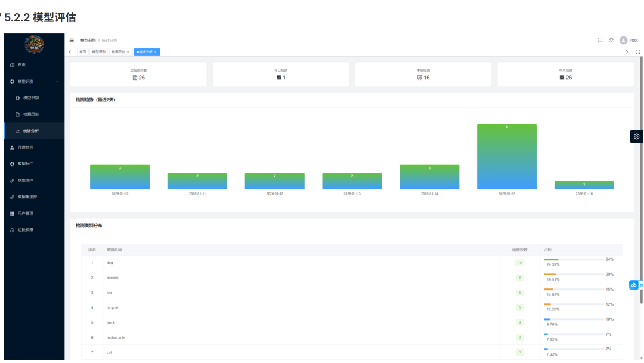Viewport: 644px width, 363px height.
Task: Click the user avatar icon
Action: pyautogui.click(x=624, y=40)
